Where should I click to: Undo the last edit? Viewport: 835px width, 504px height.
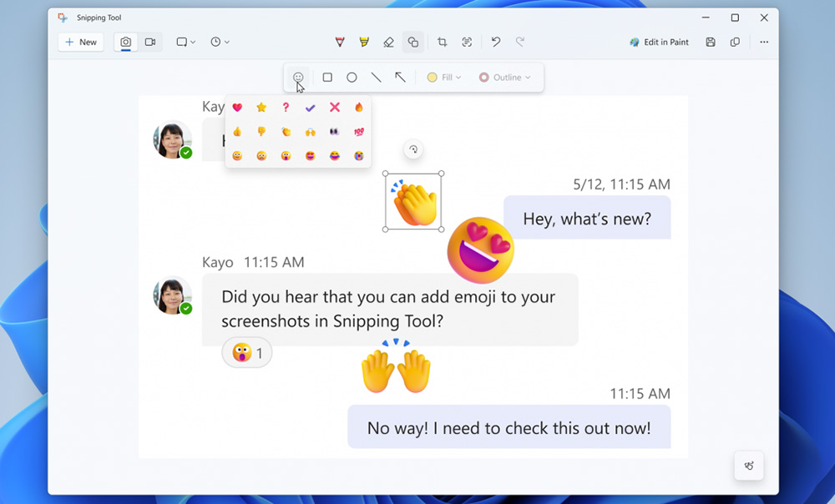[496, 42]
